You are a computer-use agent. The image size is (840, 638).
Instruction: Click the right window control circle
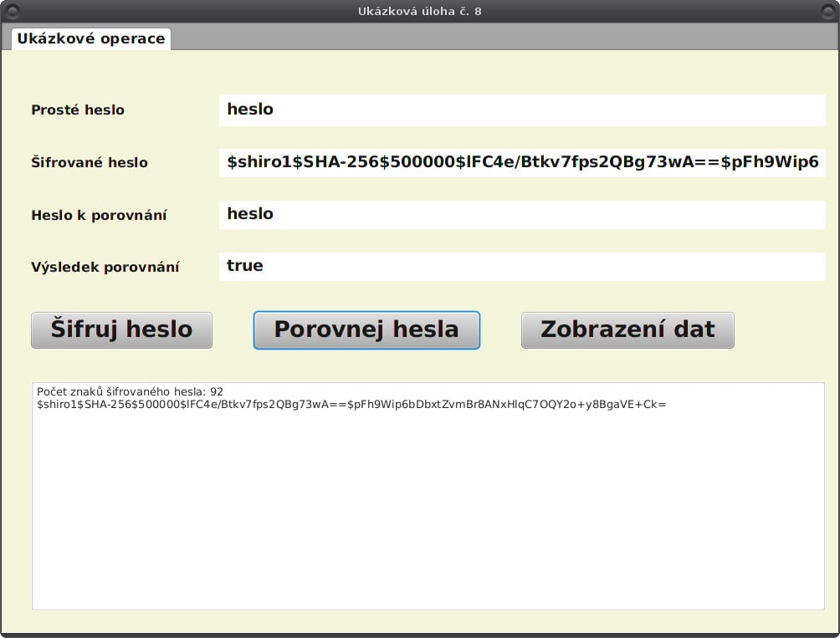tap(827, 11)
